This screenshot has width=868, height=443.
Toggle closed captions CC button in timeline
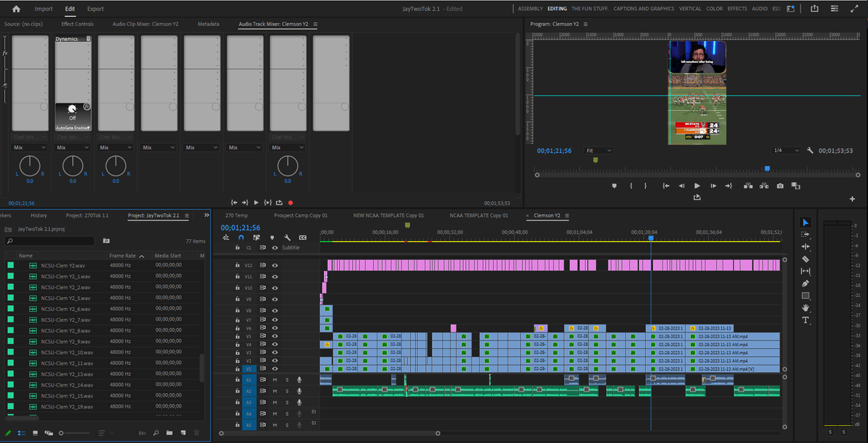point(302,237)
